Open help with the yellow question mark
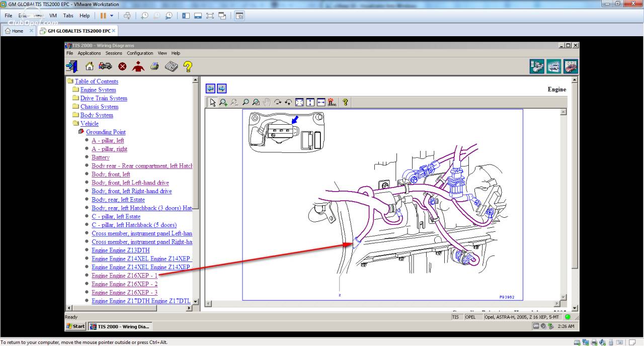The height and width of the screenshot is (346, 644). [x=188, y=66]
